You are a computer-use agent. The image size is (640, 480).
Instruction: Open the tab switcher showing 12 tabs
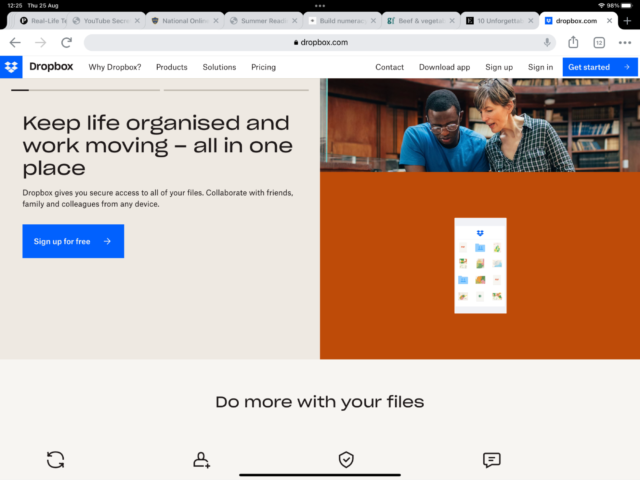click(x=599, y=42)
